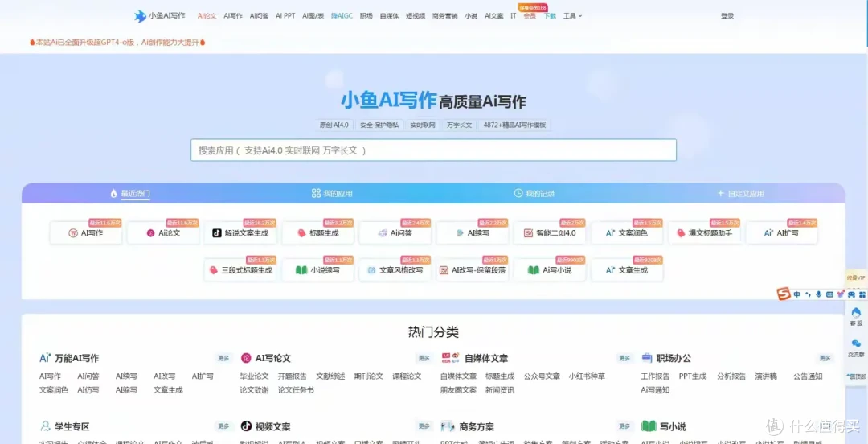
Task: Open the 文献综述 link
Action: tap(330, 376)
